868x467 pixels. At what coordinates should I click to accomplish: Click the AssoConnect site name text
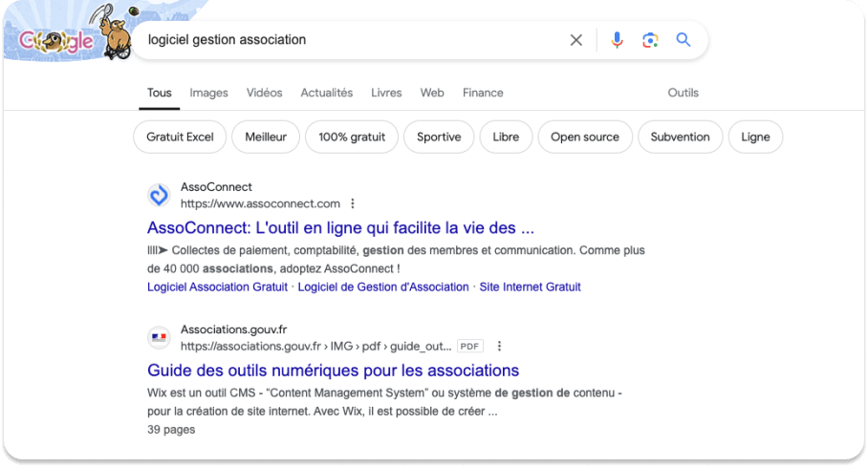coord(216,187)
